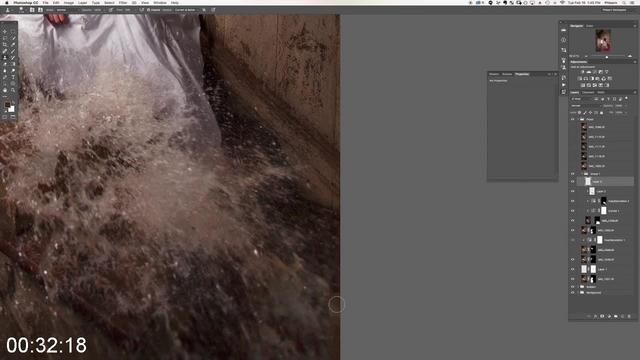Select the Eraser tool
The width and height of the screenshot is (640, 360).
point(4,64)
